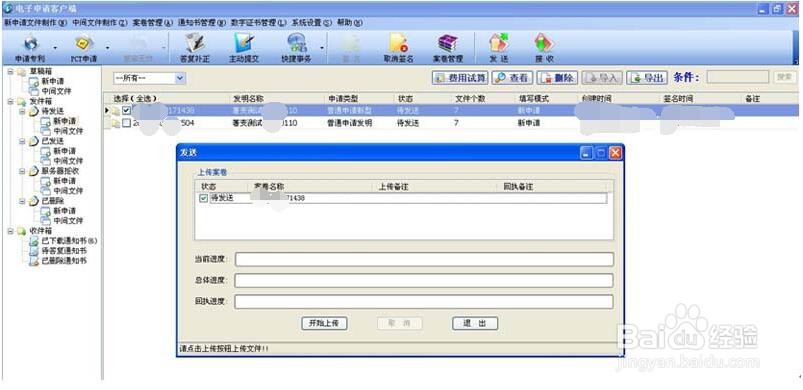Click the 条件 search input field
The image size is (803, 390).
738,77
